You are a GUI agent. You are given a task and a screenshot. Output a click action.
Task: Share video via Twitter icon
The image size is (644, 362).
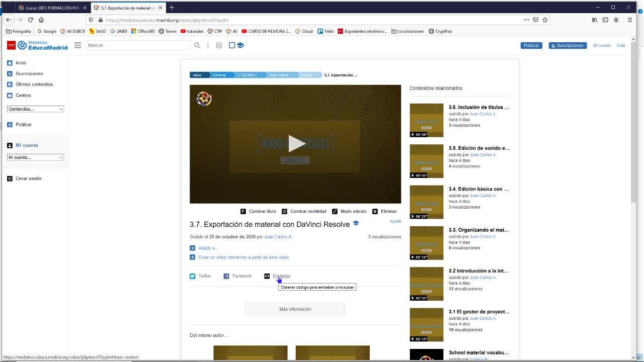[x=192, y=276]
